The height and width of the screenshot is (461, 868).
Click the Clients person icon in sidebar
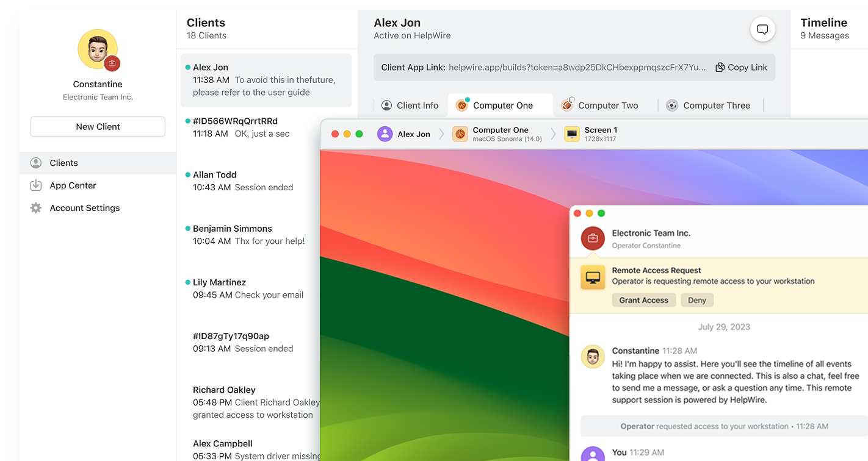[x=36, y=163]
